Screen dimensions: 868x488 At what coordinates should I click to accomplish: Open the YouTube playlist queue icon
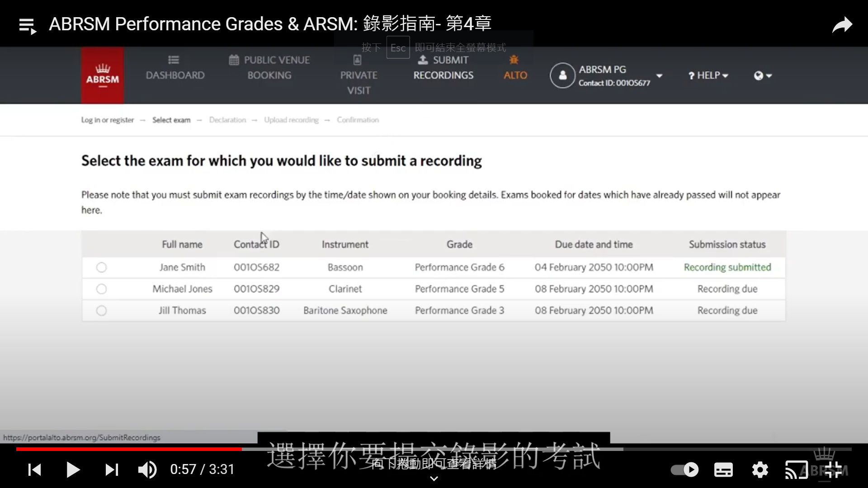(28, 26)
